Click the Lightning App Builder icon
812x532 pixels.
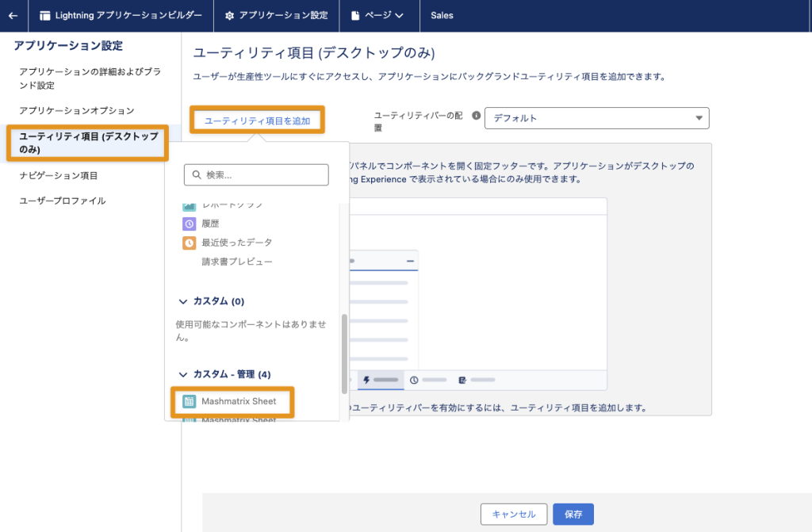[x=44, y=15]
